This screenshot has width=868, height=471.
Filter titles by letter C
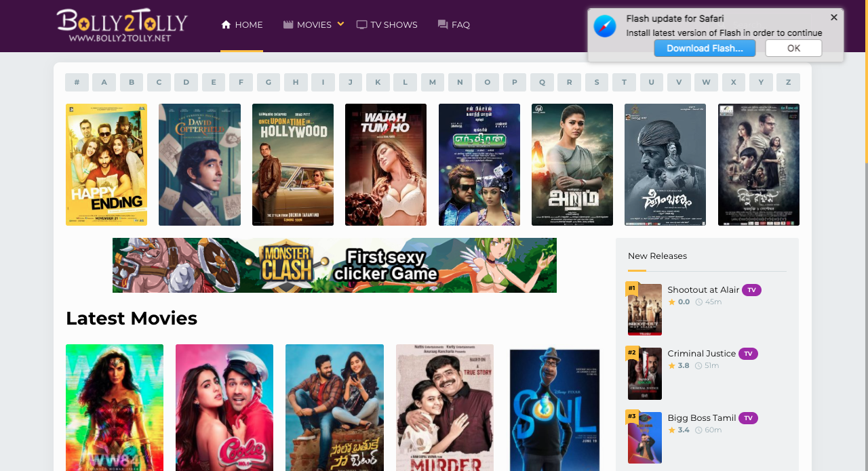point(159,82)
